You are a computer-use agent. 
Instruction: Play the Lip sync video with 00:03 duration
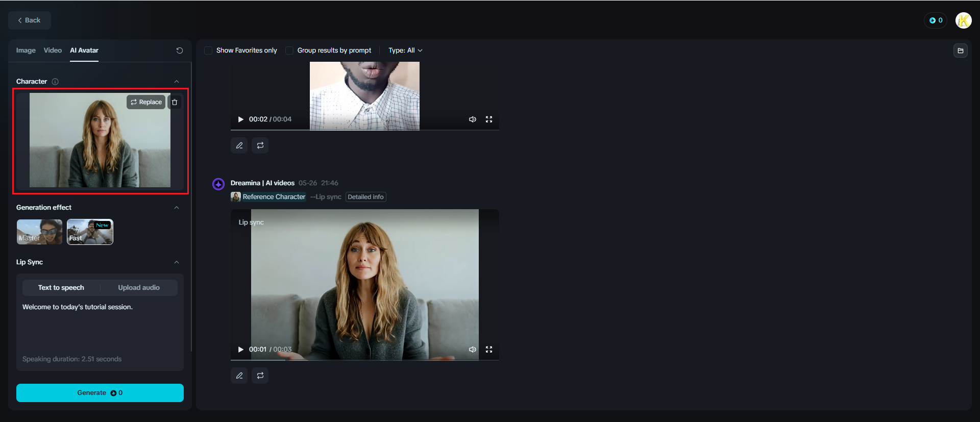[240, 350]
